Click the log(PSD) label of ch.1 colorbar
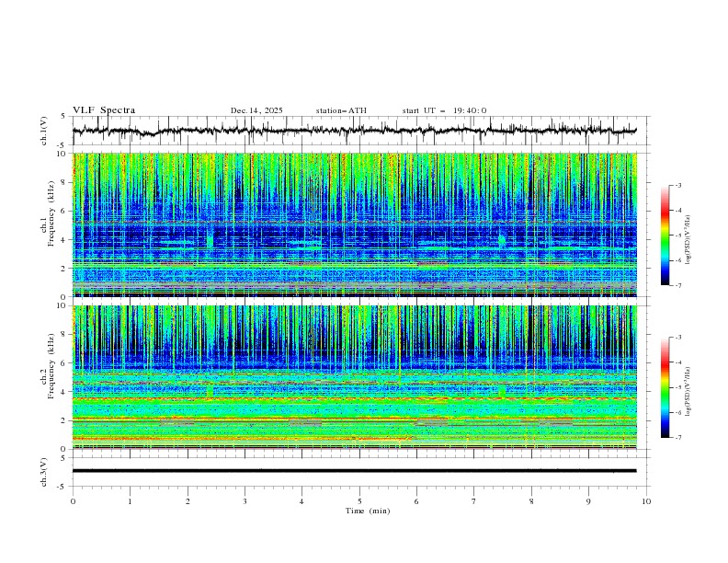This screenshot has height=563, width=728. point(688,240)
